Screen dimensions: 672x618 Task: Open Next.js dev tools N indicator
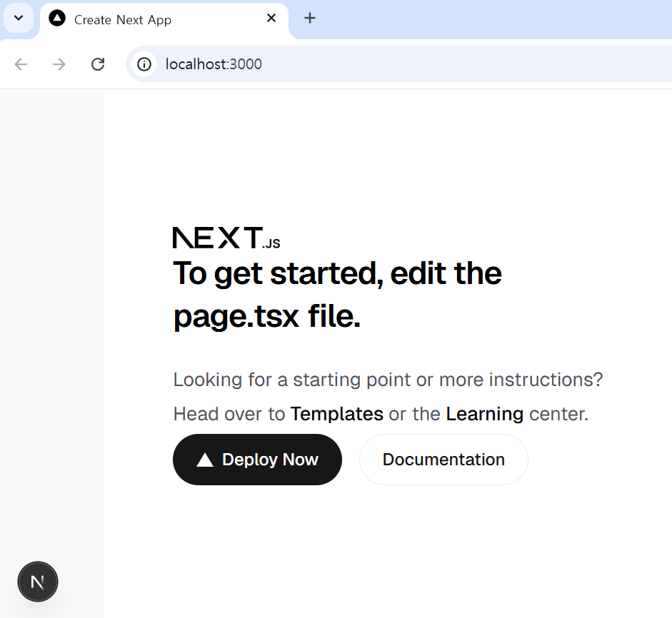(x=38, y=582)
